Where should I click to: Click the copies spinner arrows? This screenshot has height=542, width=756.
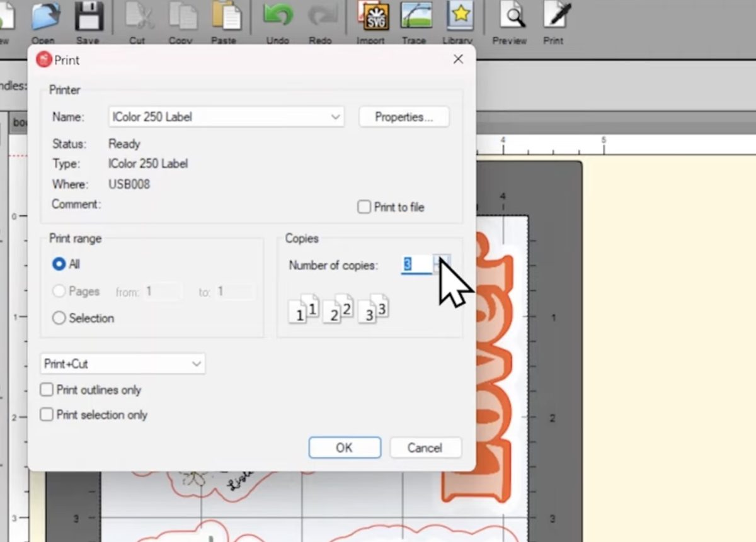pos(442,264)
